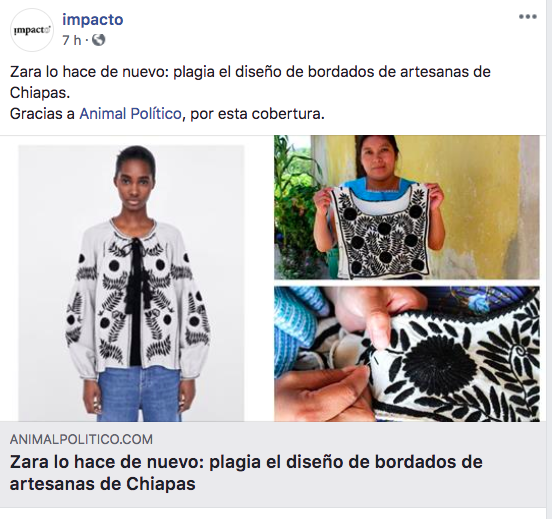This screenshot has width=552, height=519.
Task: Click the gray link preview footer area
Action: coord(276,464)
